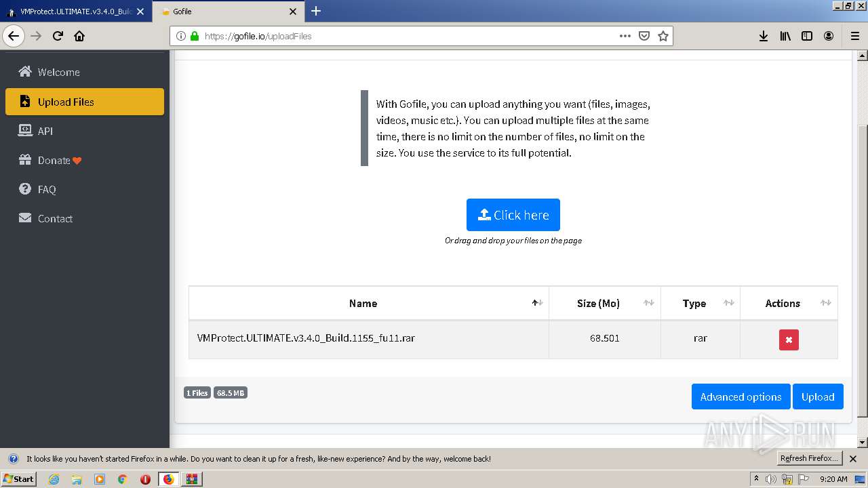The image size is (868, 488).
Task: Select the Firefox taskbar button
Action: tap(169, 479)
